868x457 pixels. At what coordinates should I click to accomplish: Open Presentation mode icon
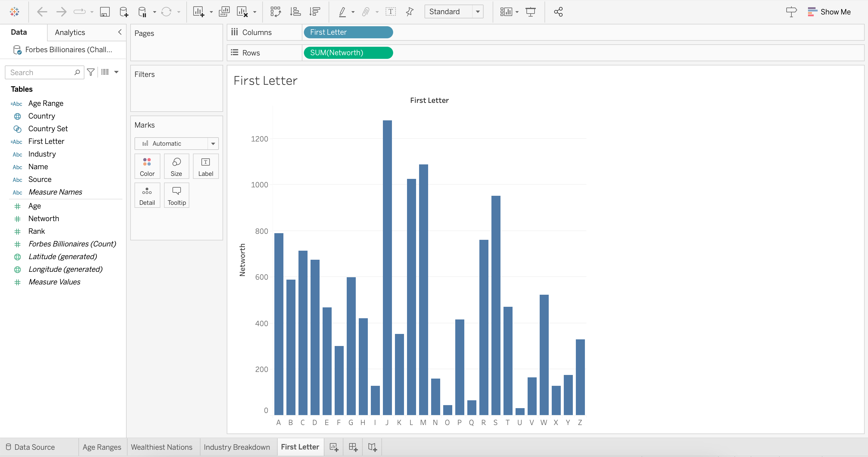point(530,12)
